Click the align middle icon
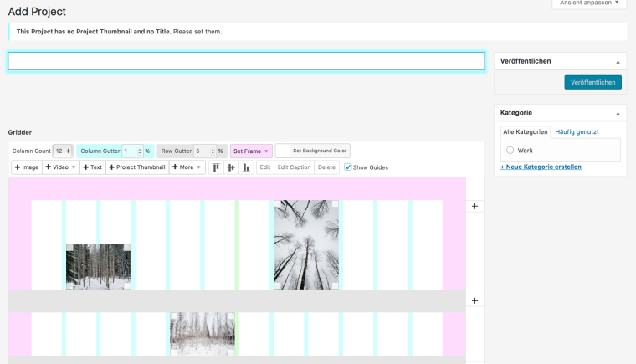 pyautogui.click(x=230, y=167)
